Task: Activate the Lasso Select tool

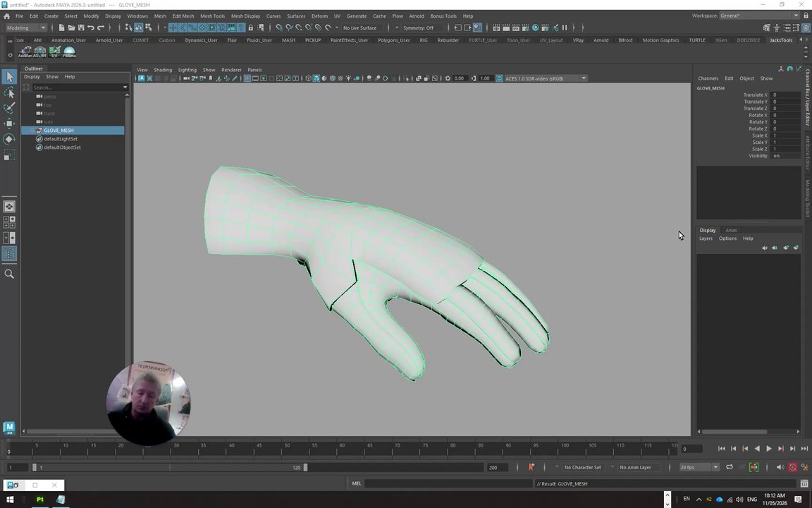Action: pyautogui.click(x=9, y=92)
